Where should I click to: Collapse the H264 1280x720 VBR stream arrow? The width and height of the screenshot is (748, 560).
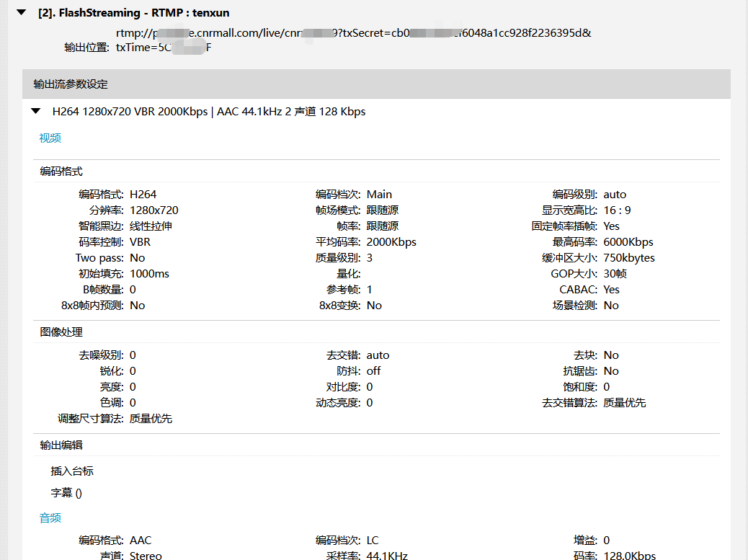click(x=35, y=112)
